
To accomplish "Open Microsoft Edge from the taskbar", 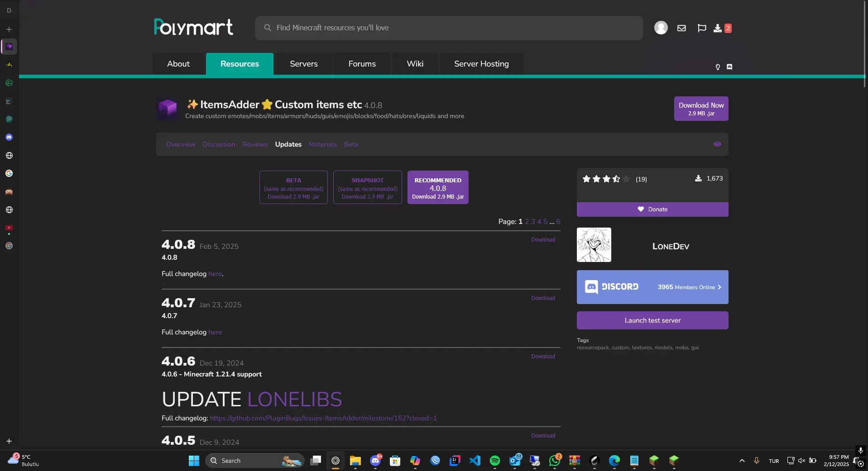I will coord(614,461).
